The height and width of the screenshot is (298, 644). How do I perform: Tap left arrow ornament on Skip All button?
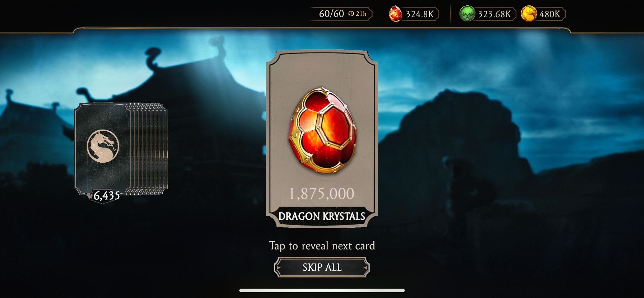(278, 267)
